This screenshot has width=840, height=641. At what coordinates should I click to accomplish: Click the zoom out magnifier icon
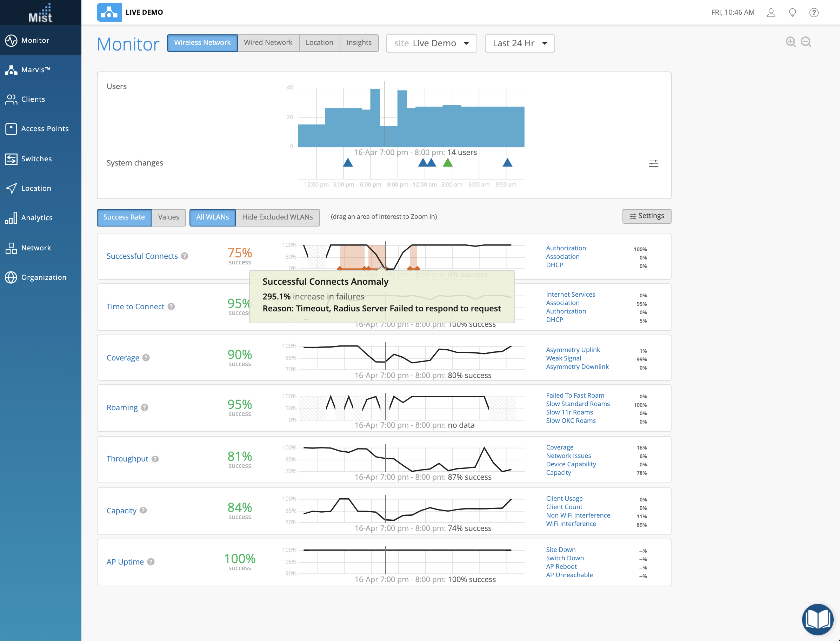coord(806,42)
